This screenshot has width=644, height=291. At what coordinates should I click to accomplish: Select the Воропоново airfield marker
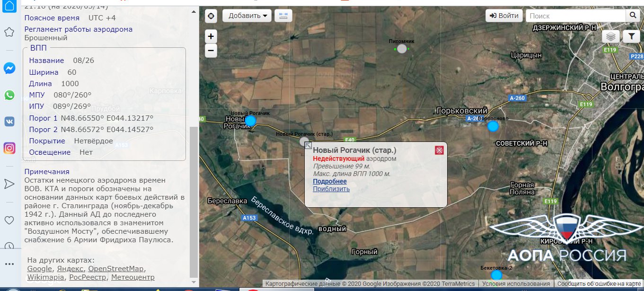[493, 126]
